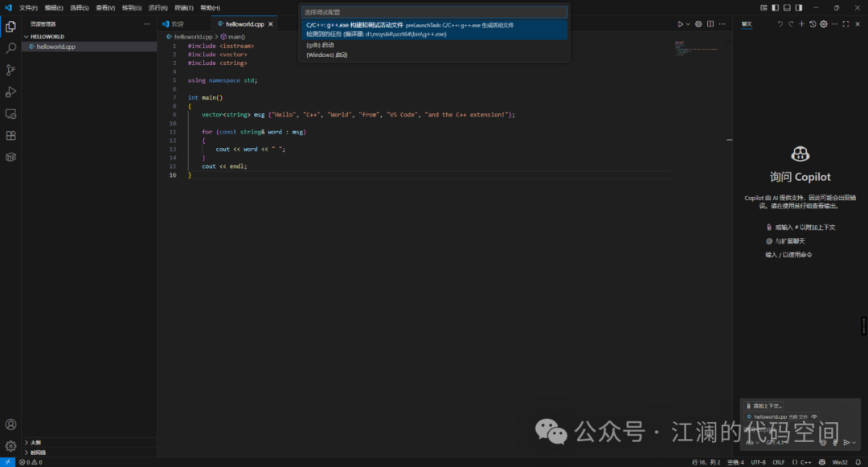Open notifications bell in status bar
This screenshot has height=467, width=868.
(x=858, y=462)
